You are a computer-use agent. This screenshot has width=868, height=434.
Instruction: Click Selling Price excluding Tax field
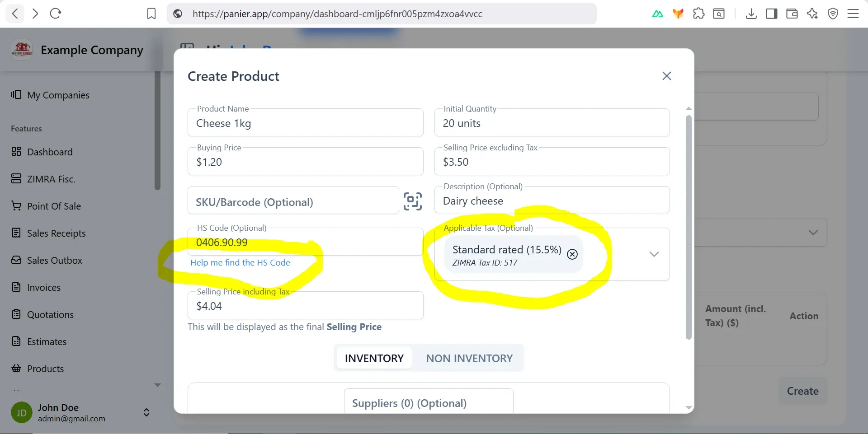click(x=552, y=161)
